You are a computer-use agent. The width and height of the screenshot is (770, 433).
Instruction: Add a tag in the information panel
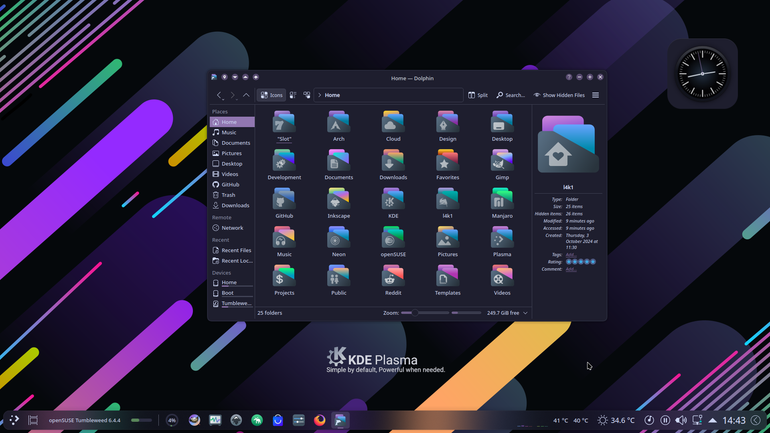point(570,255)
